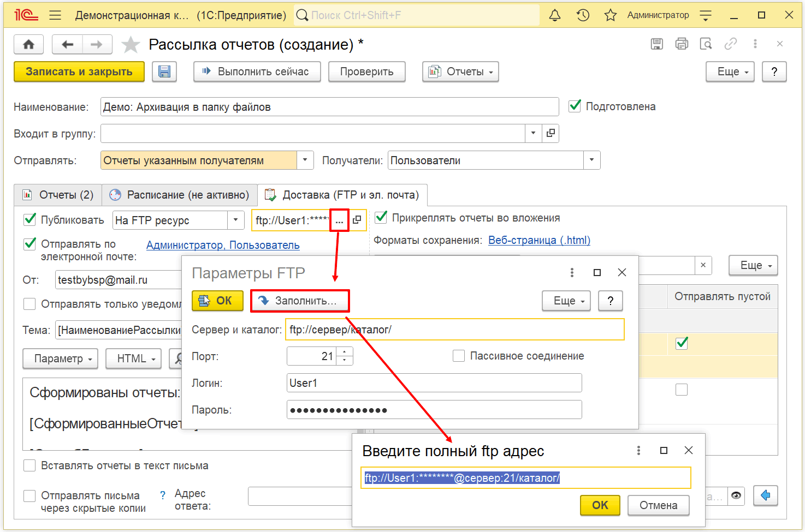Open Администратор, Пользователь recipients link
The width and height of the screenshot is (805, 532).
point(223,245)
